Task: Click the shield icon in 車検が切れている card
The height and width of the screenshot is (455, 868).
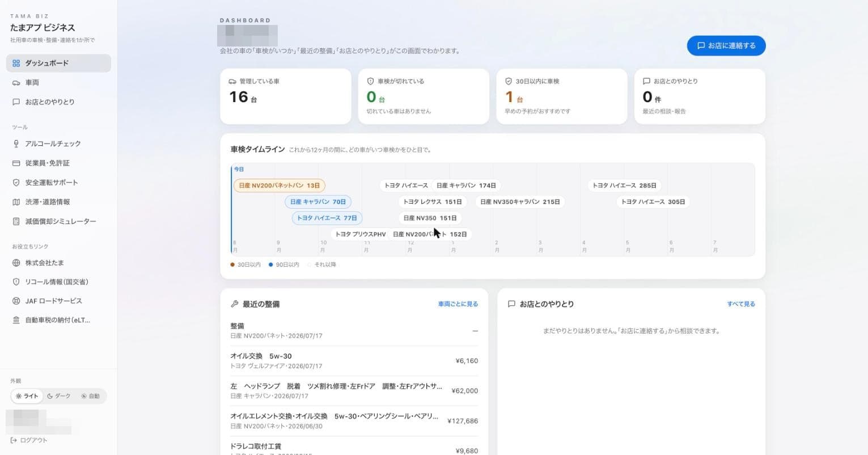Action: pyautogui.click(x=370, y=81)
